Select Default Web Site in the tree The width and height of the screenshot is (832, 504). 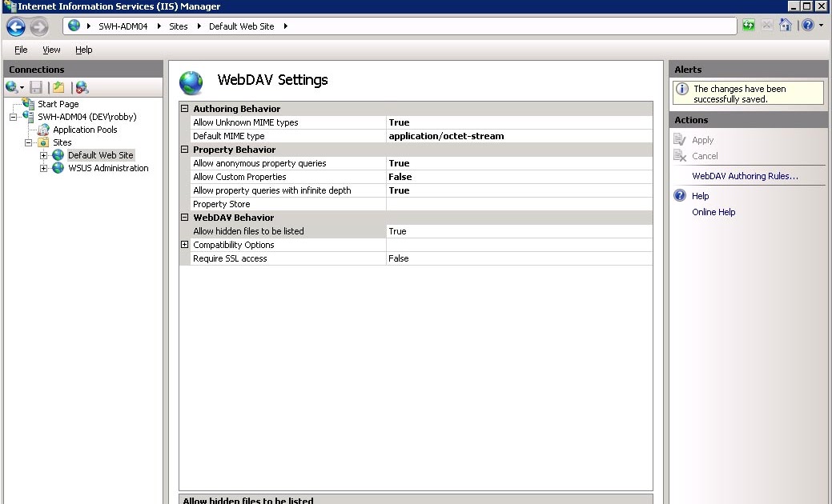pos(100,155)
